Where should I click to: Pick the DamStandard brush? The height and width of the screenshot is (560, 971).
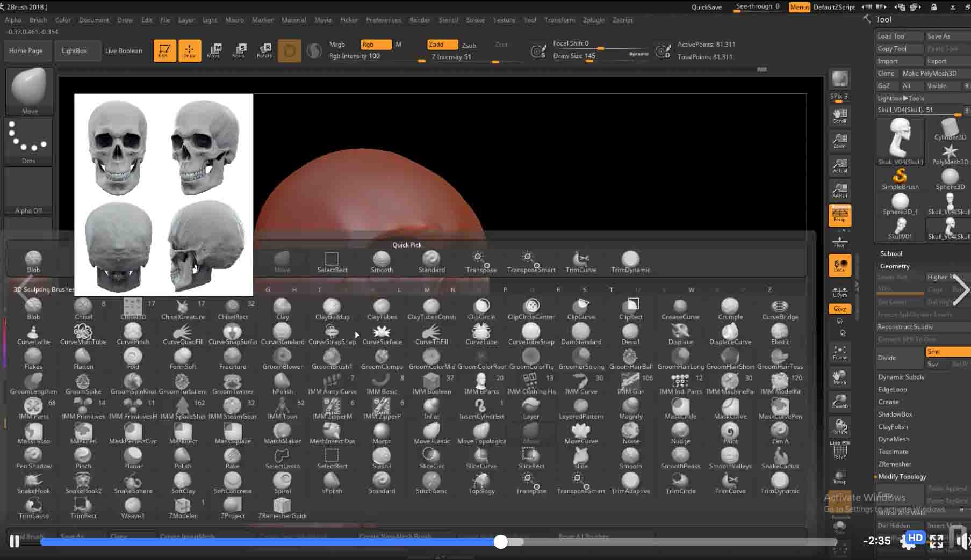pos(580,333)
